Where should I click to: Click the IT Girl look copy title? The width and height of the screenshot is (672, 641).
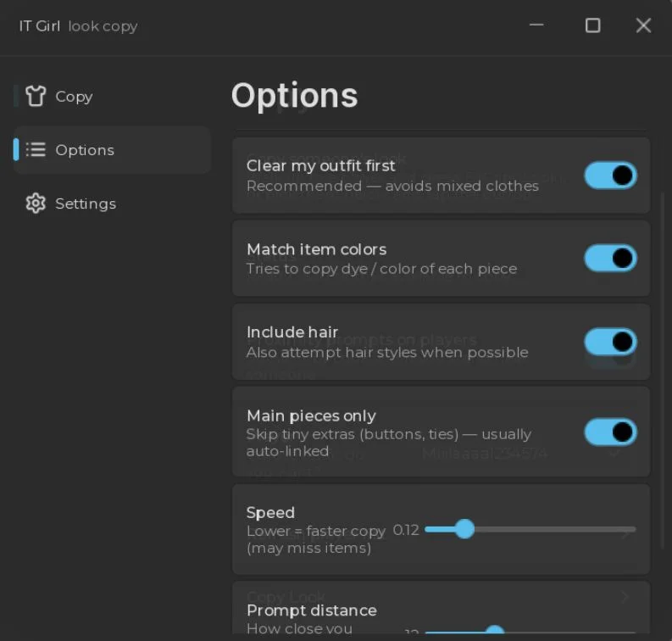[78, 26]
